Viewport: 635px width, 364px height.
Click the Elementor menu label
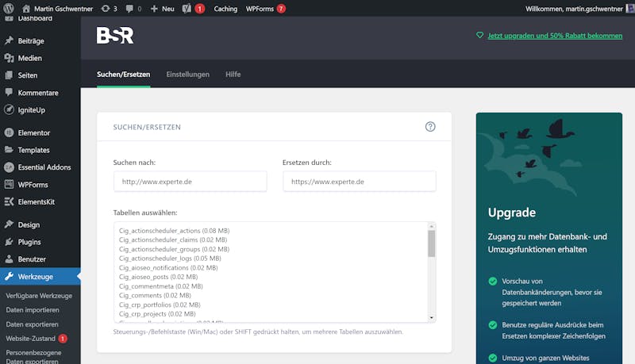(34, 132)
